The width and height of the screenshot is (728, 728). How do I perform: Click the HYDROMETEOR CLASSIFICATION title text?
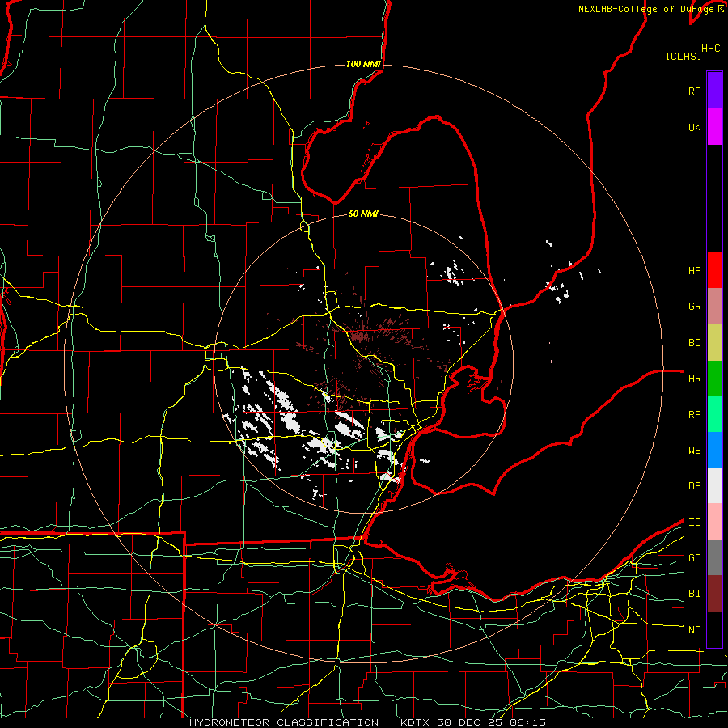point(284,722)
